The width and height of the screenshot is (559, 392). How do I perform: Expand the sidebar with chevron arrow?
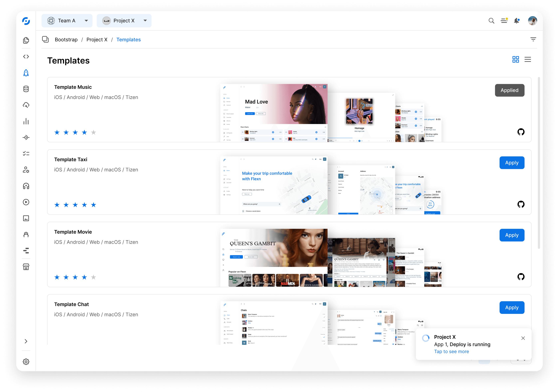pyautogui.click(x=26, y=341)
